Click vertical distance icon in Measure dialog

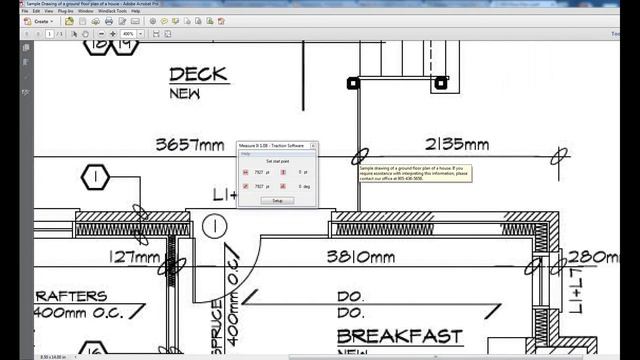pyautogui.click(x=283, y=172)
